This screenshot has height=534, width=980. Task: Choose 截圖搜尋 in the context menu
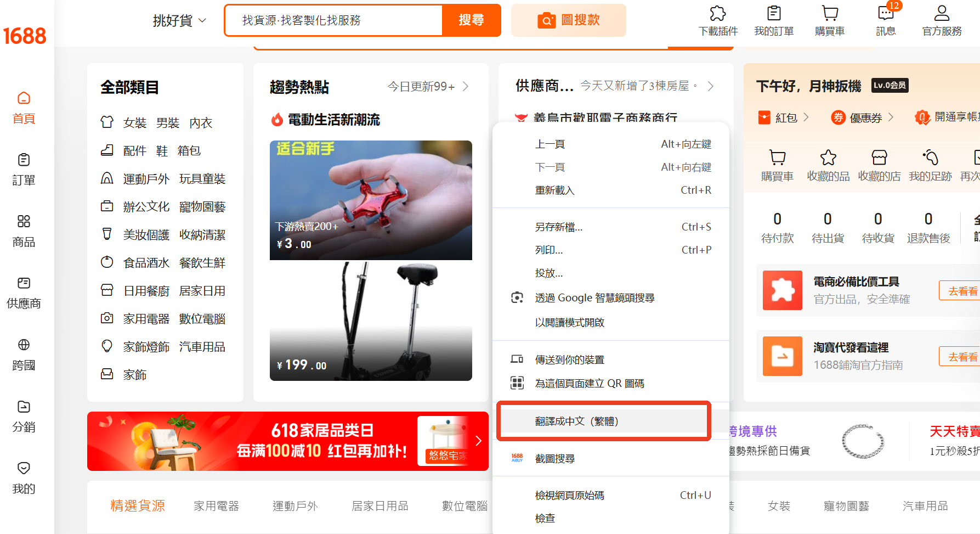pos(611,459)
